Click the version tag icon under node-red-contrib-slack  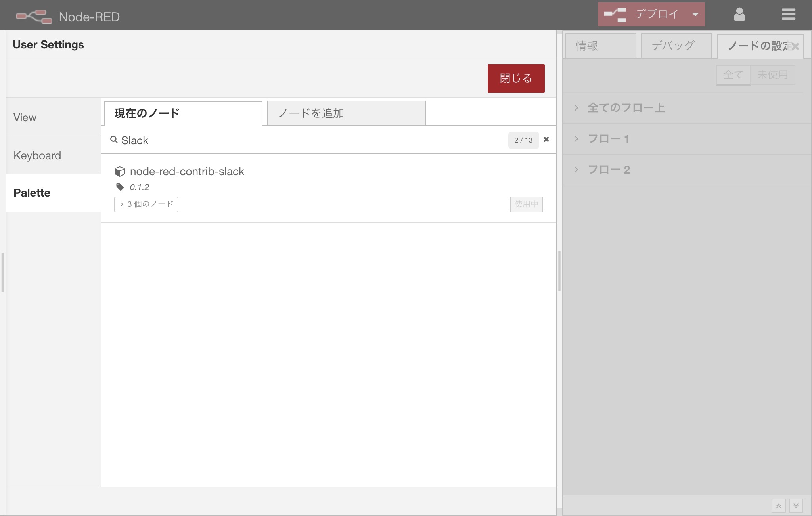click(x=120, y=187)
